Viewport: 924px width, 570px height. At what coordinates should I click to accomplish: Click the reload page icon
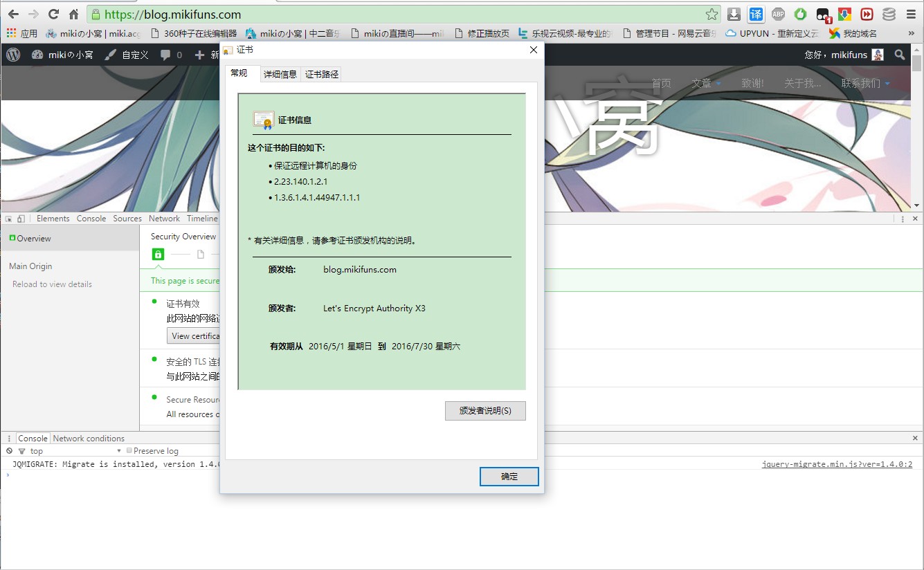54,14
